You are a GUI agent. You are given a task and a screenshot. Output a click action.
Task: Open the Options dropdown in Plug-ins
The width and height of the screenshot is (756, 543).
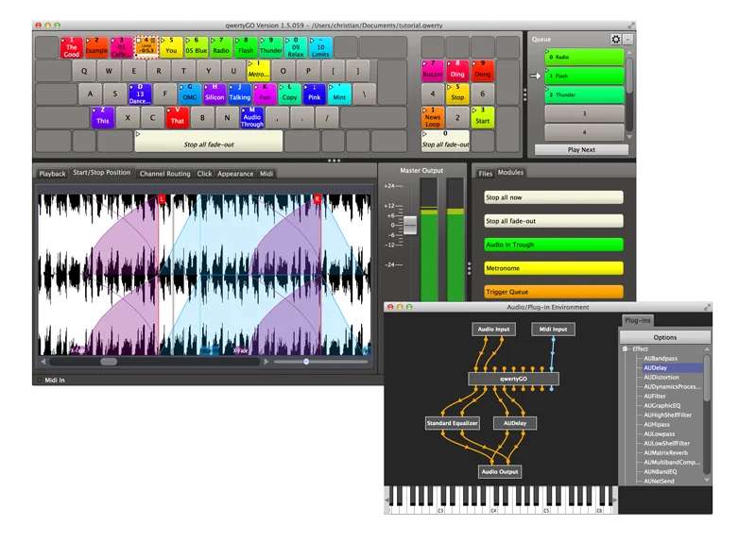tap(665, 337)
